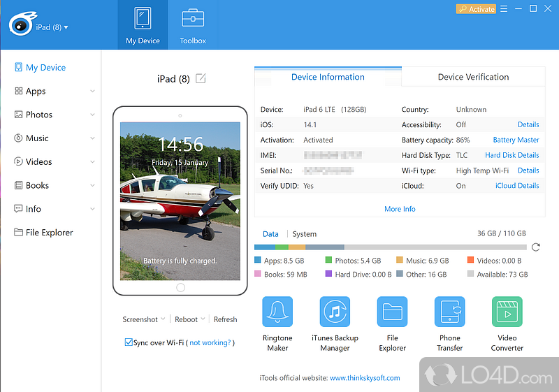Viewport: 559px width, 392px height.
Task: Click the blurred Serial No. value
Action: coord(328,170)
